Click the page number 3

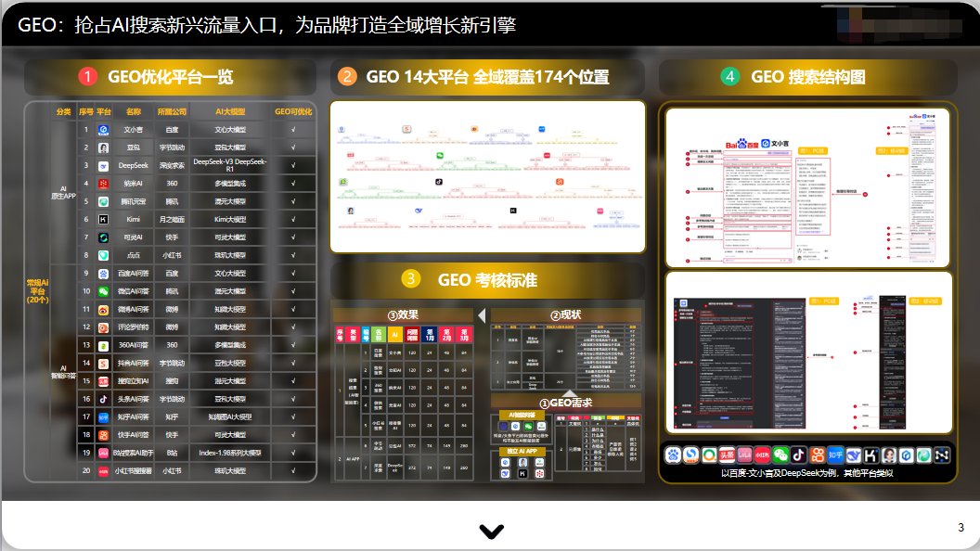click(x=961, y=527)
